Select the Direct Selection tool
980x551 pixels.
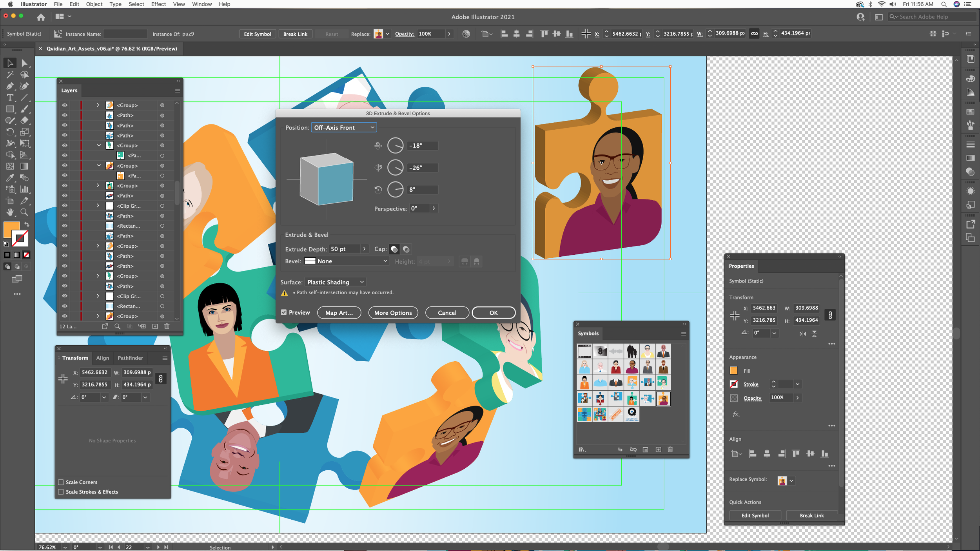pyautogui.click(x=24, y=63)
